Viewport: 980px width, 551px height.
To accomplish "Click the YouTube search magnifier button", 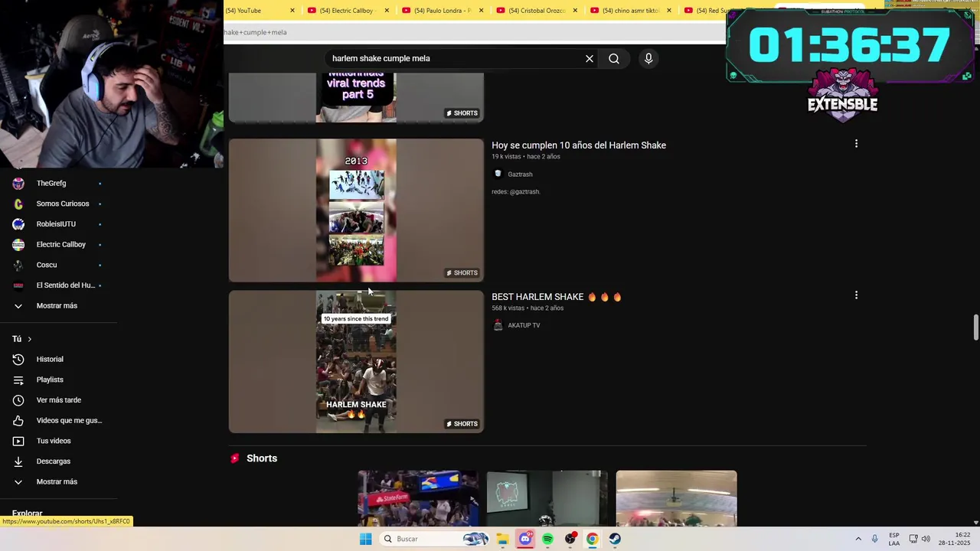I will (614, 58).
